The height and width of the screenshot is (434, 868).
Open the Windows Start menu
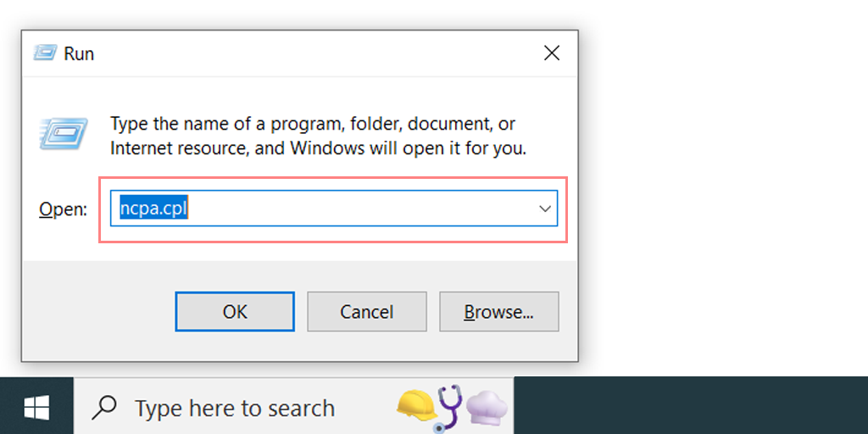(x=36, y=408)
